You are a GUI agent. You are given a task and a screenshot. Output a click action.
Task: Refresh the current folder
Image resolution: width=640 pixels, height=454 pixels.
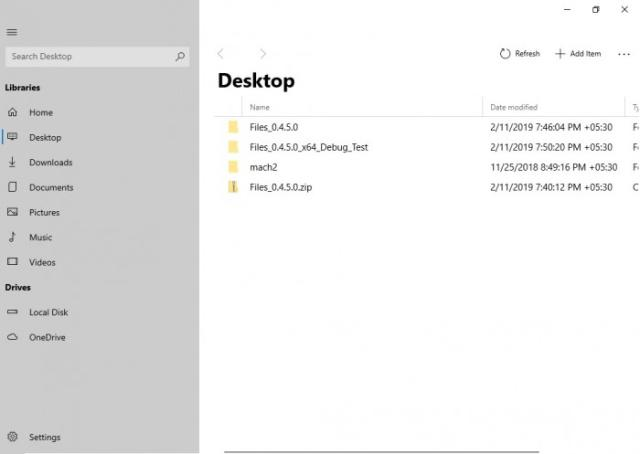520,54
